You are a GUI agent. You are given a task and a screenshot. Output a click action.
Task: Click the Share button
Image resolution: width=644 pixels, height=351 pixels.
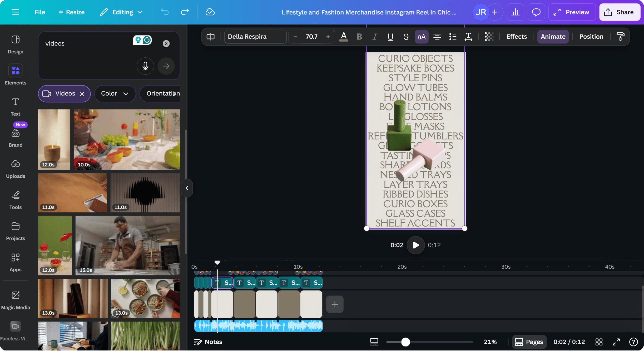coord(620,12)
